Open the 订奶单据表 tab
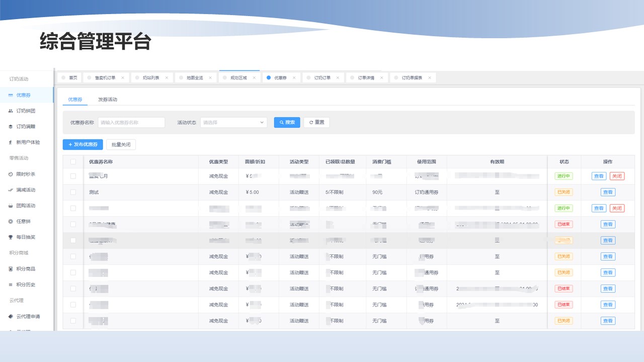This screenshot has width=644, height=362. click(x=412, y=78)
